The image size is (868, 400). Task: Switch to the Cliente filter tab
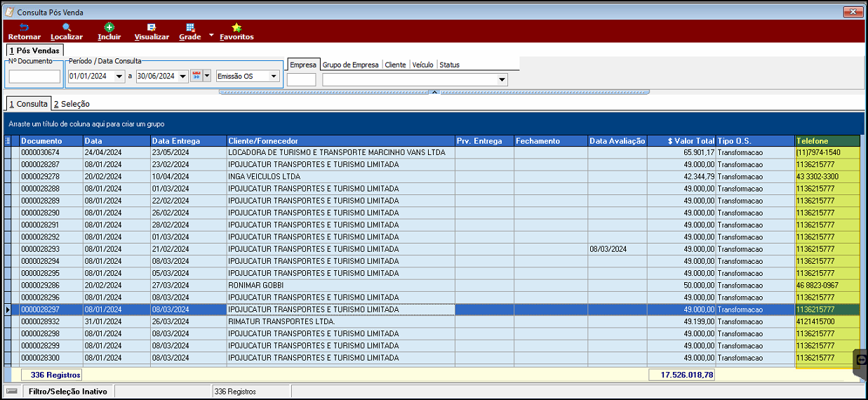tap(396, 65)
